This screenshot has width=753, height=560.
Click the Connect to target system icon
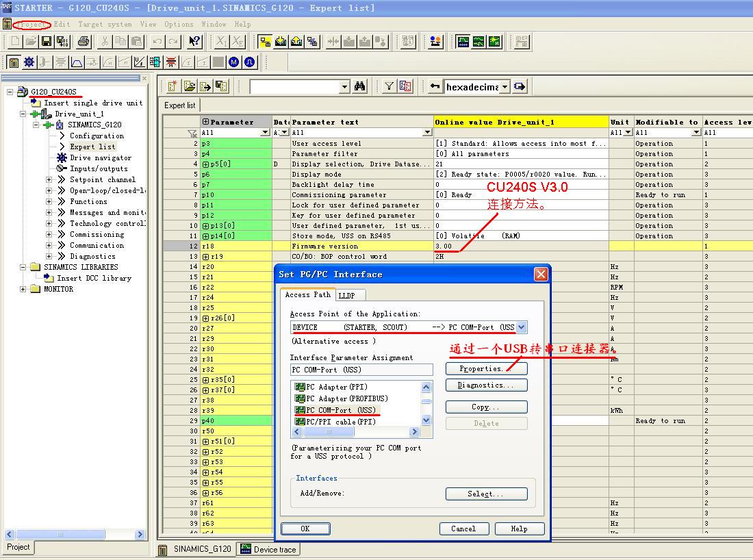coord(265,42)
